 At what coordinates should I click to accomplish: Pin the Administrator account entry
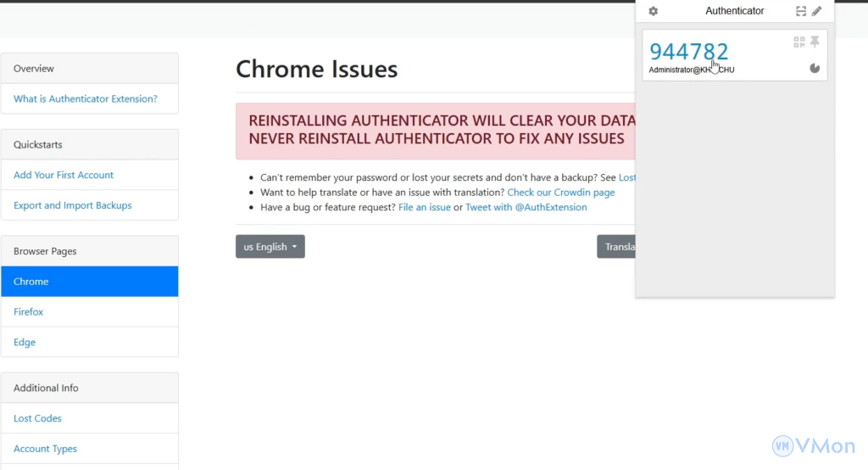tap(815, 42)
